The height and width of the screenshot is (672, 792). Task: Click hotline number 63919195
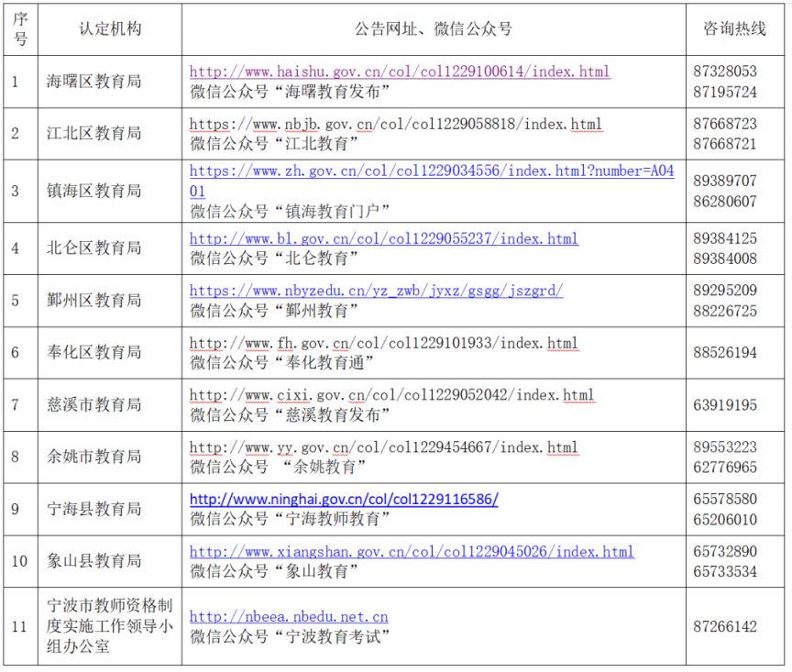click(x=725, y=404)
